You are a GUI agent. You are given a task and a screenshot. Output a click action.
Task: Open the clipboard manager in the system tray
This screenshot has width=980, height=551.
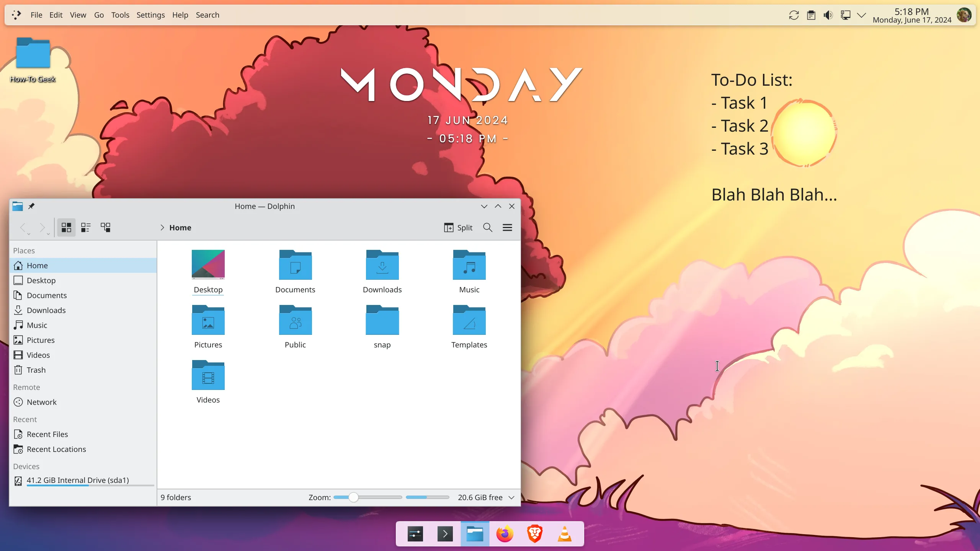(811, 15)
